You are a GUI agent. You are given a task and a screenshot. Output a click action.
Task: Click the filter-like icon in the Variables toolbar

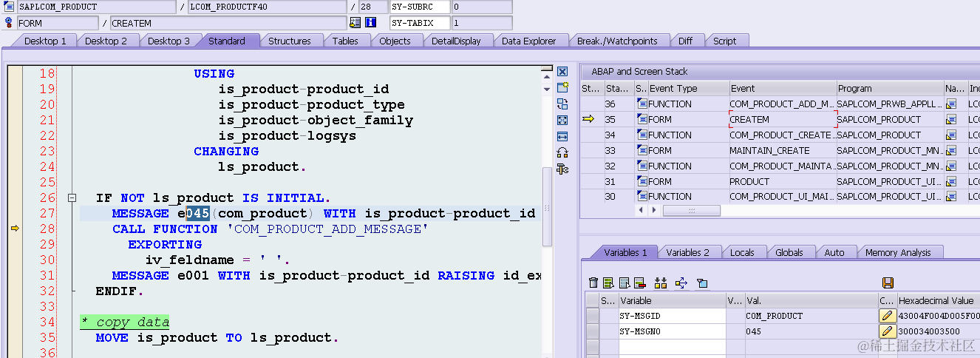click(702, 283)
